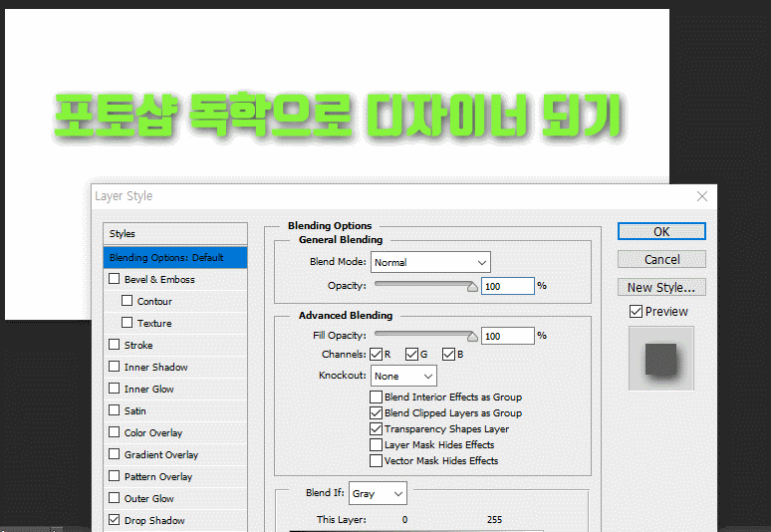Viewport: 771px width, 532px height.
Task: Enable the Color Overlay checkbox
Action: (115, 432)
